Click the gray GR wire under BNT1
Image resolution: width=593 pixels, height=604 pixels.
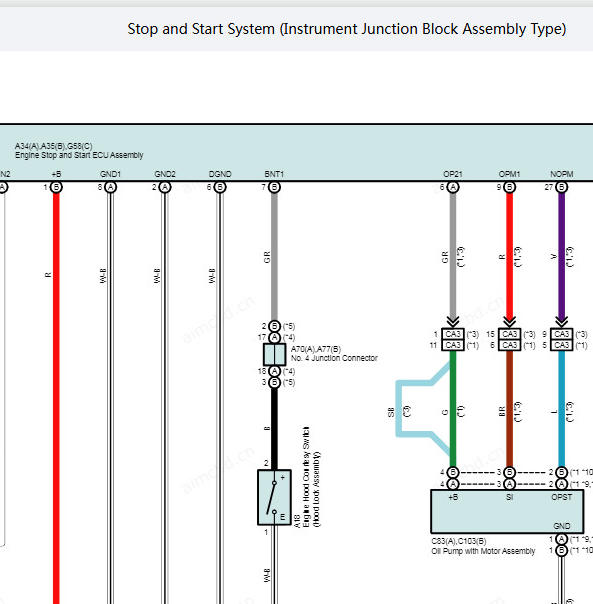point(274,256)
